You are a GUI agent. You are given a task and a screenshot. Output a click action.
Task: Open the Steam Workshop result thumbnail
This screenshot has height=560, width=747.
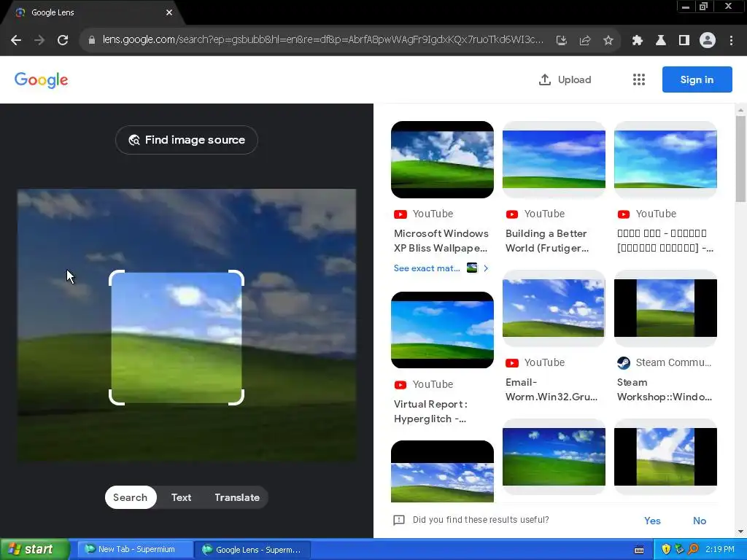pyautogui.click(x=665, y=308)
